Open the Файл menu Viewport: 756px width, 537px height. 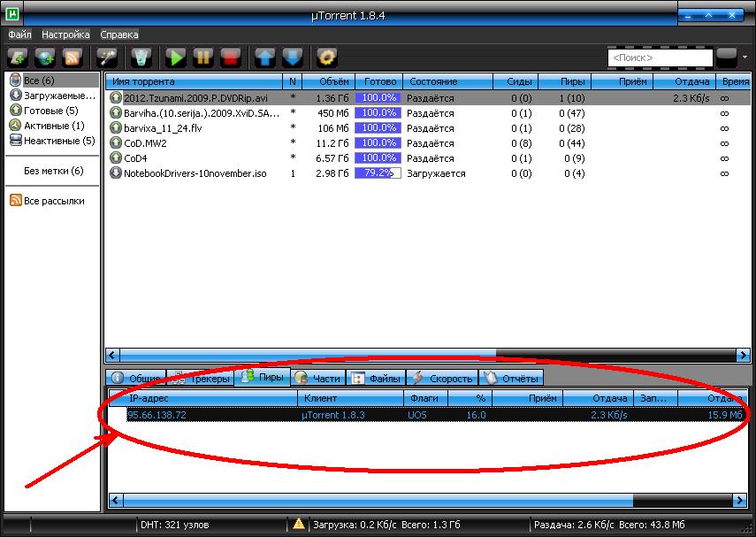click(x=19, y=35)
